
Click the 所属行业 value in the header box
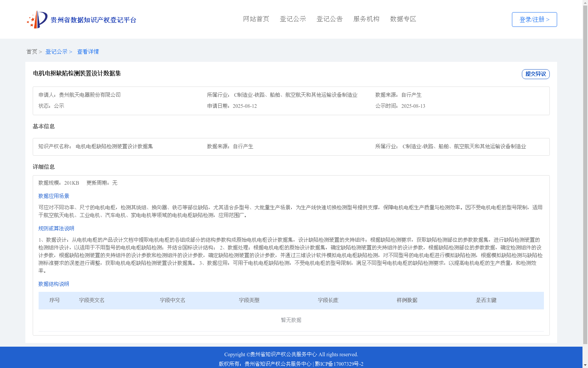click(296, 95)
